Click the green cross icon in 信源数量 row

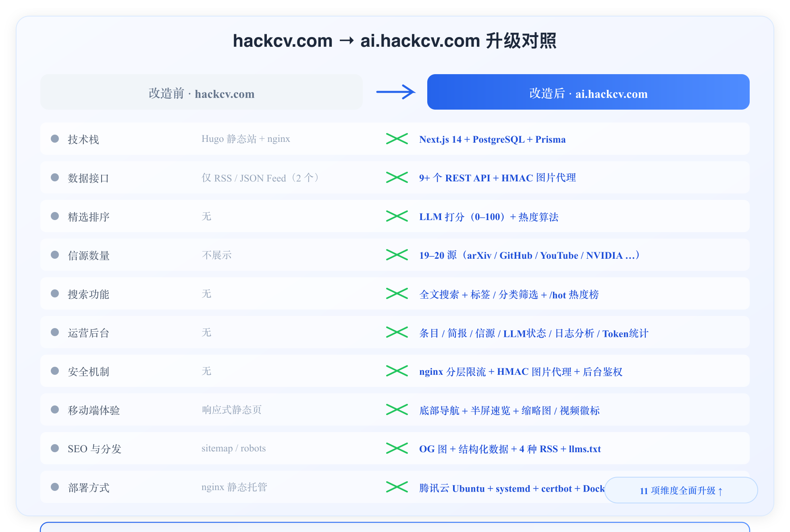[397, 255]
